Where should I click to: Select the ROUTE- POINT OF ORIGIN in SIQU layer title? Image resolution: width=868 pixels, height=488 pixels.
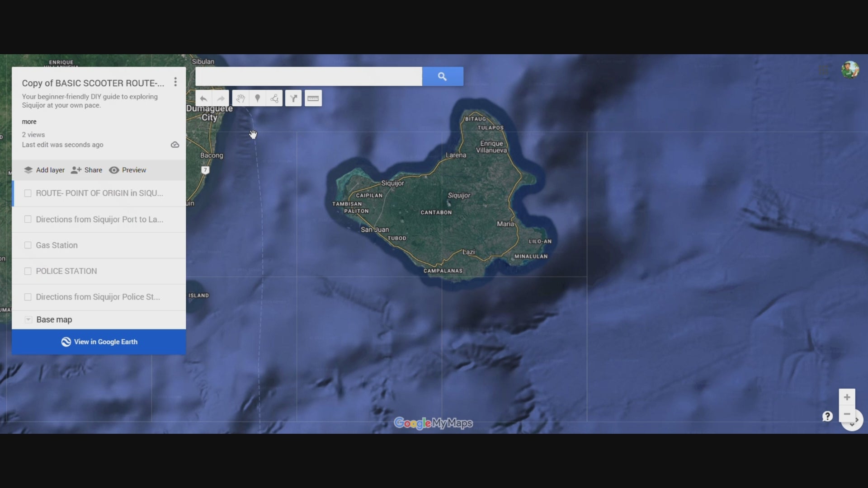(x=99, y=193)
